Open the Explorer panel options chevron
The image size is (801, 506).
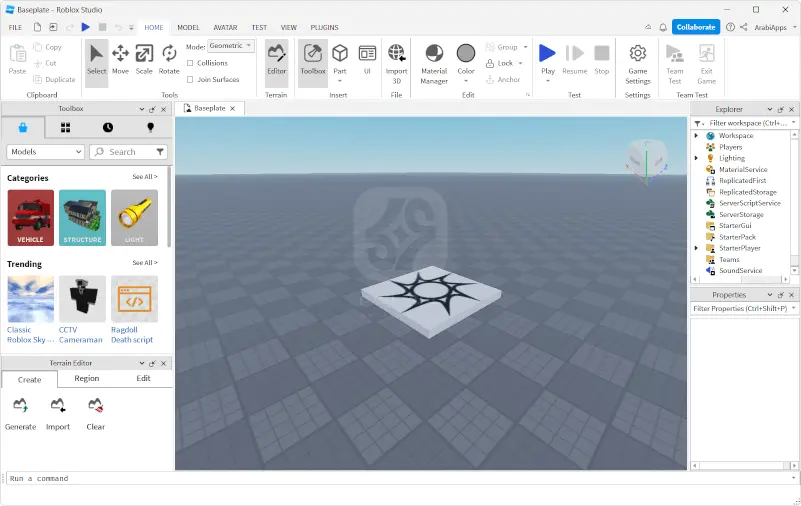tap(769, 109)
